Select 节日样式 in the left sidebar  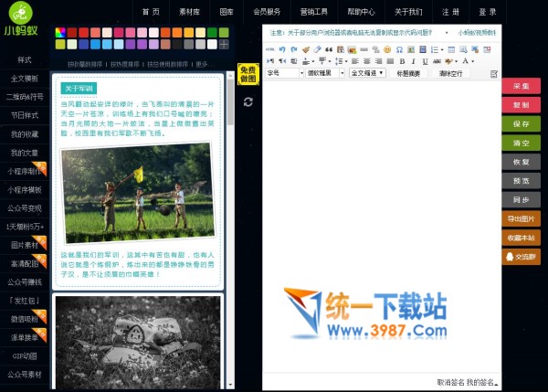(25, 115)
